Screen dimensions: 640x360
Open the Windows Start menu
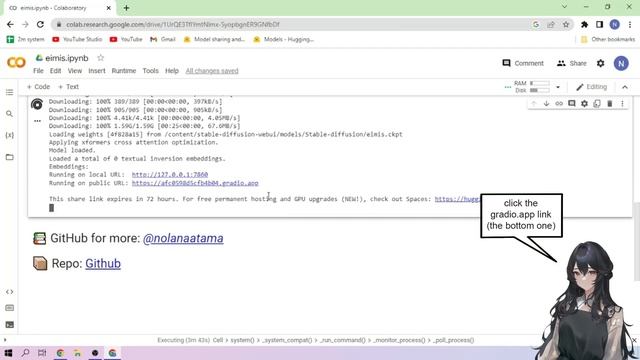8,353
